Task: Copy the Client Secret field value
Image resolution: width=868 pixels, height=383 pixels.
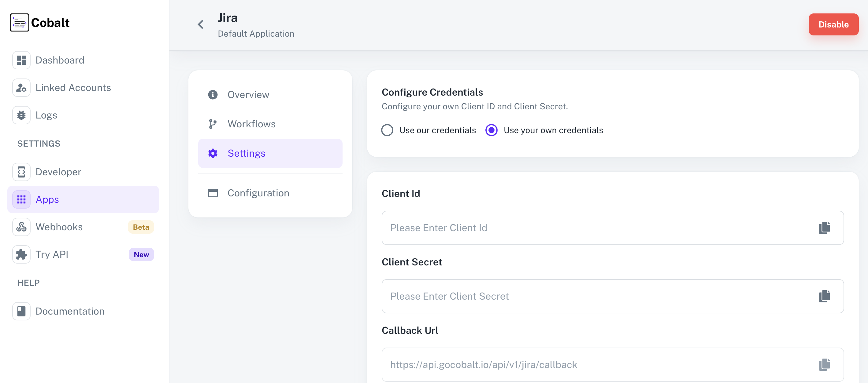Action: (825, 296)
